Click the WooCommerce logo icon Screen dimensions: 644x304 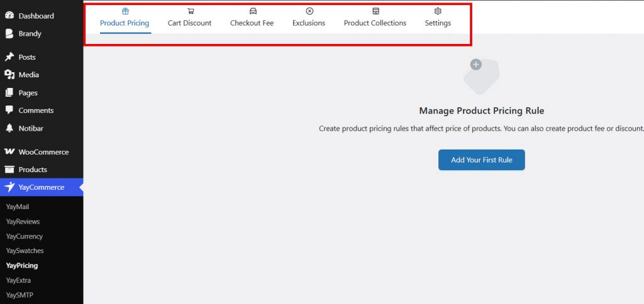pyautogui.click(x=9, y=151)
